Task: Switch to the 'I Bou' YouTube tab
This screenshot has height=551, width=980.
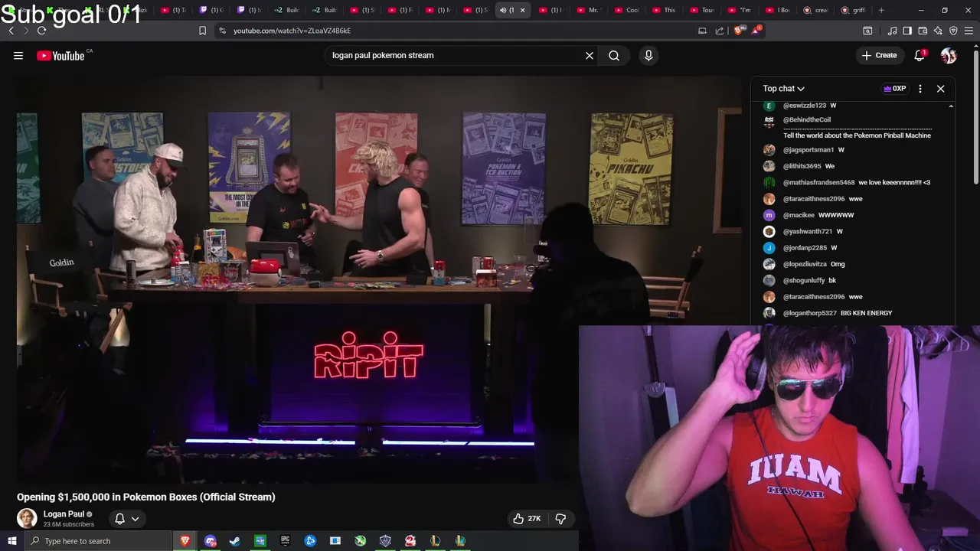Action: (778, 10)
